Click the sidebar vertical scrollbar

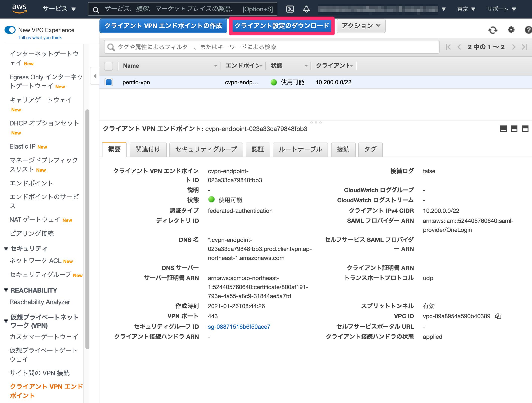87,229
